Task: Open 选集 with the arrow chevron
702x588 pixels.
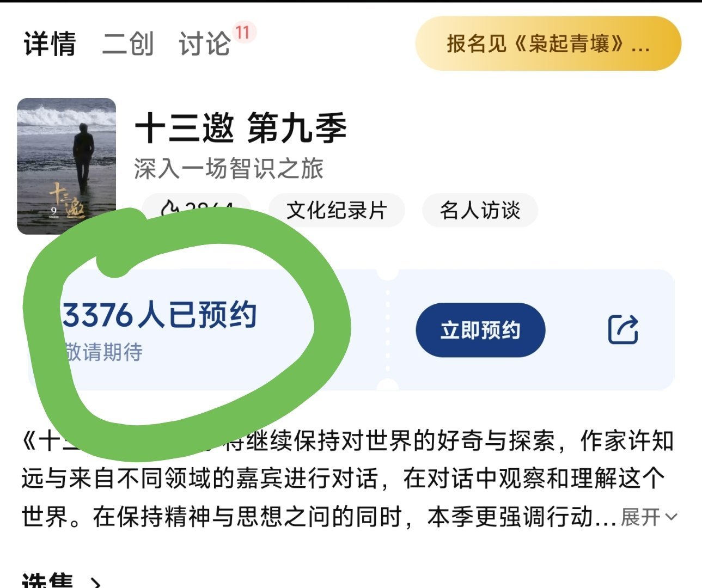Action: pyautogui.click(x=95, y=583)
